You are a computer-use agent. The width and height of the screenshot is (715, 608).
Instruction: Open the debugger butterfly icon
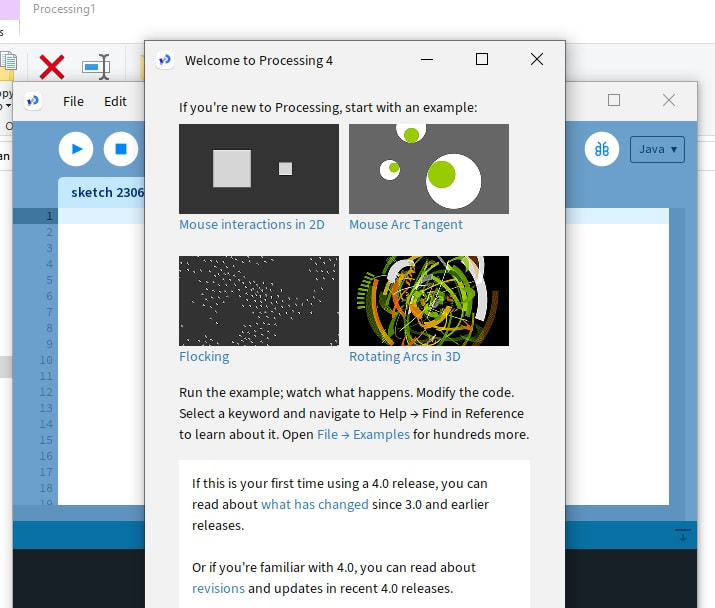click(601, 149)
